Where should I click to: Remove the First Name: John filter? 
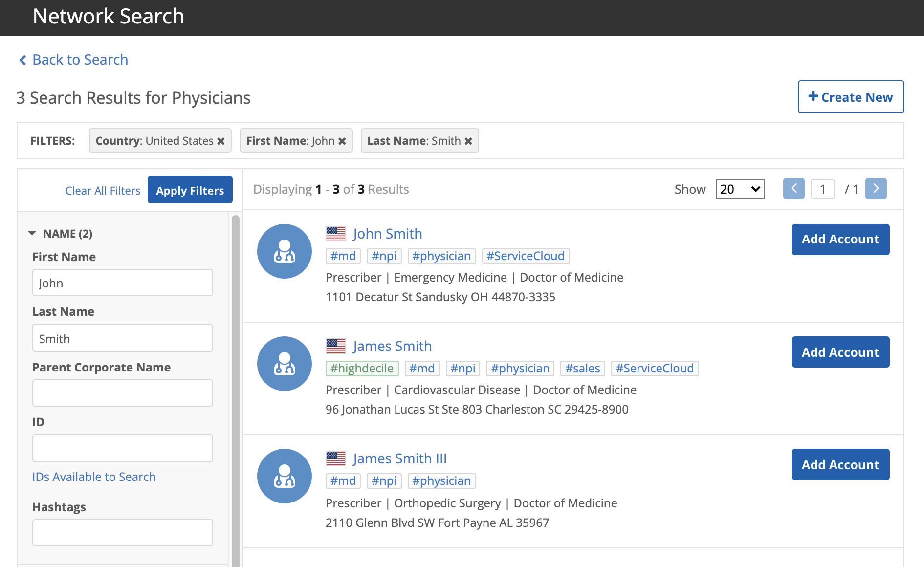click(x=342, y=141)
